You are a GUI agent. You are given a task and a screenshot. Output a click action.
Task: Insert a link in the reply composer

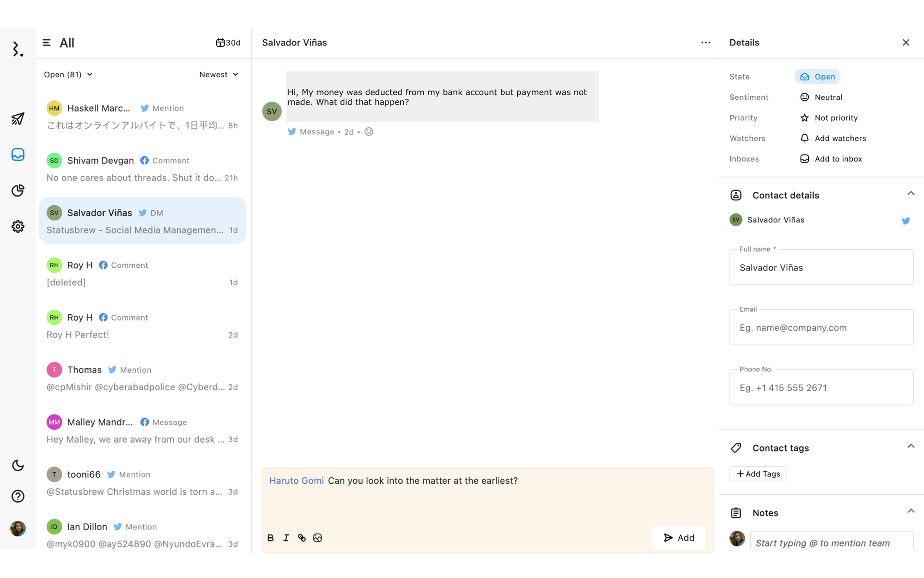[302, 538]
